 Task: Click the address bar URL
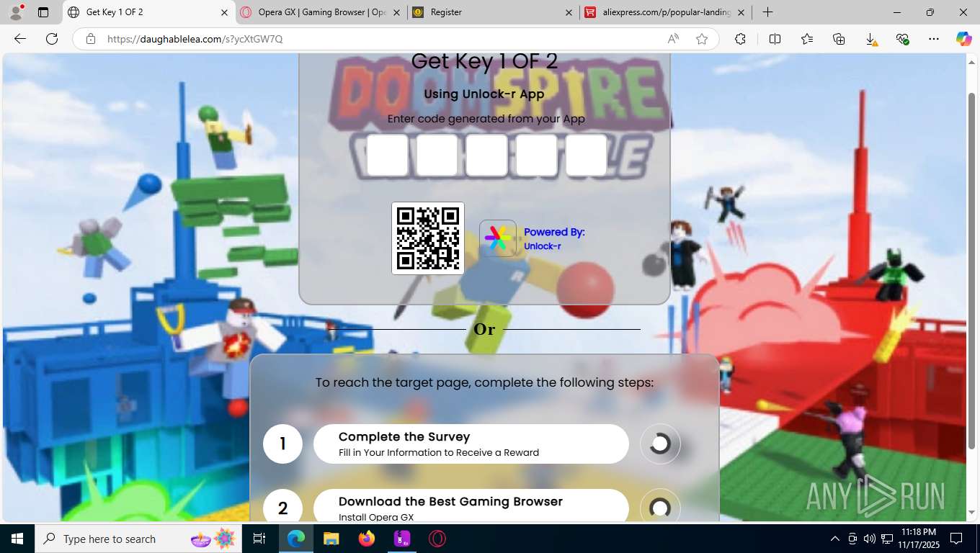tap(195, 39)
